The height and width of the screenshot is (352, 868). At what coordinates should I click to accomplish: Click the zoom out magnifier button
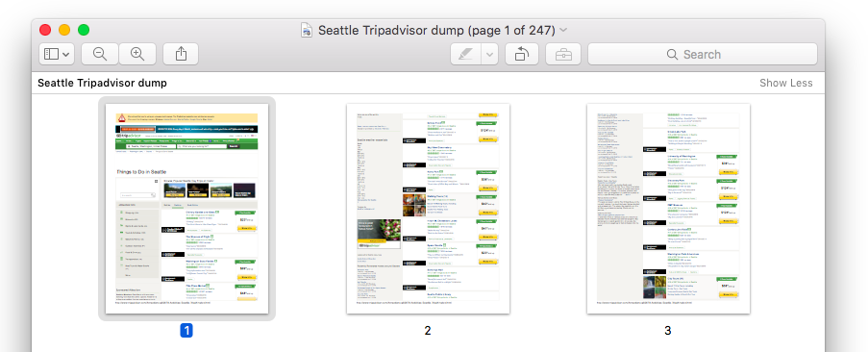100,54
